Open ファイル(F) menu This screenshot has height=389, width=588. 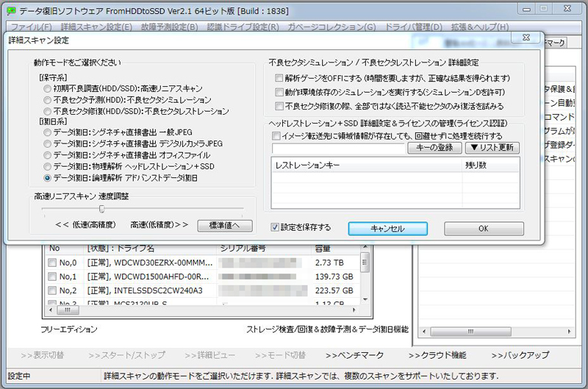tap(31, 27)
